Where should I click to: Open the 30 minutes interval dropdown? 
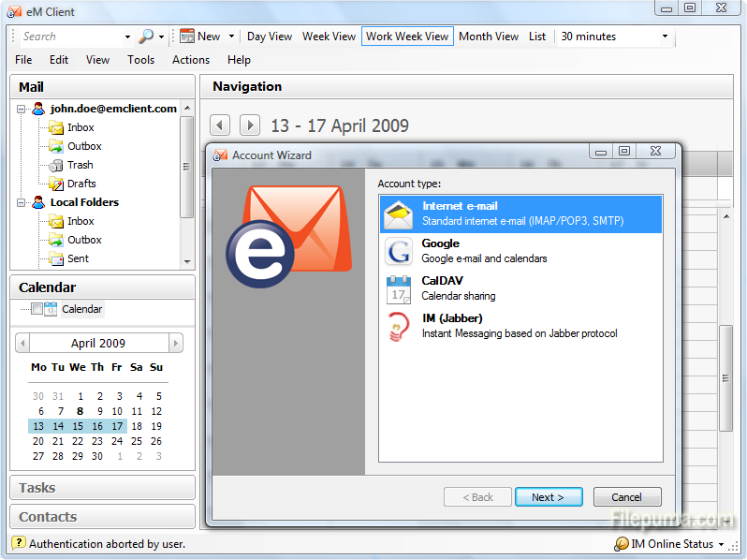(665, 37)
